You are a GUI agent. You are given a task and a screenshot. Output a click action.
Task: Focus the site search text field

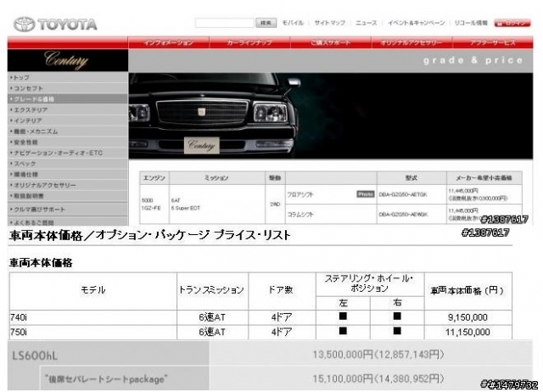point(224,23)
